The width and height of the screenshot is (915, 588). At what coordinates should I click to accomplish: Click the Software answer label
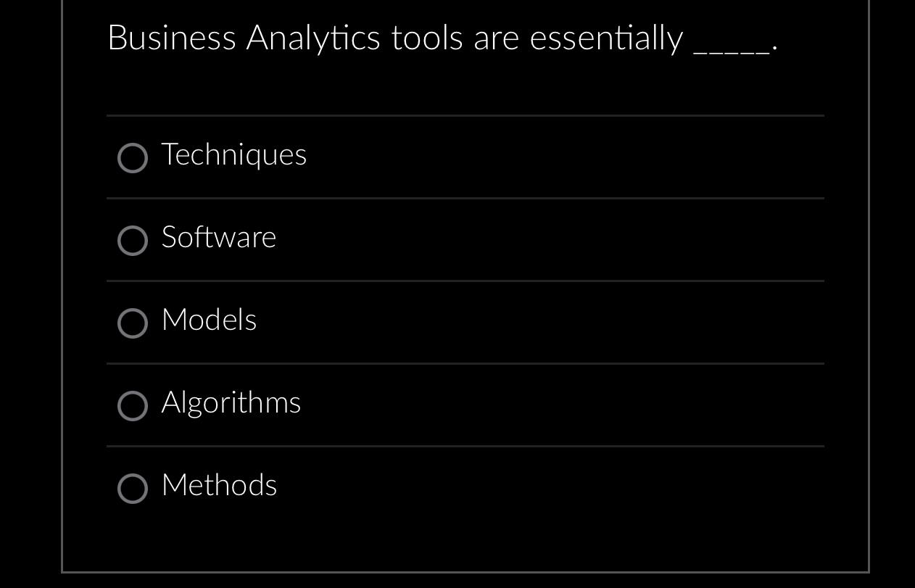[x=218, y=237]
